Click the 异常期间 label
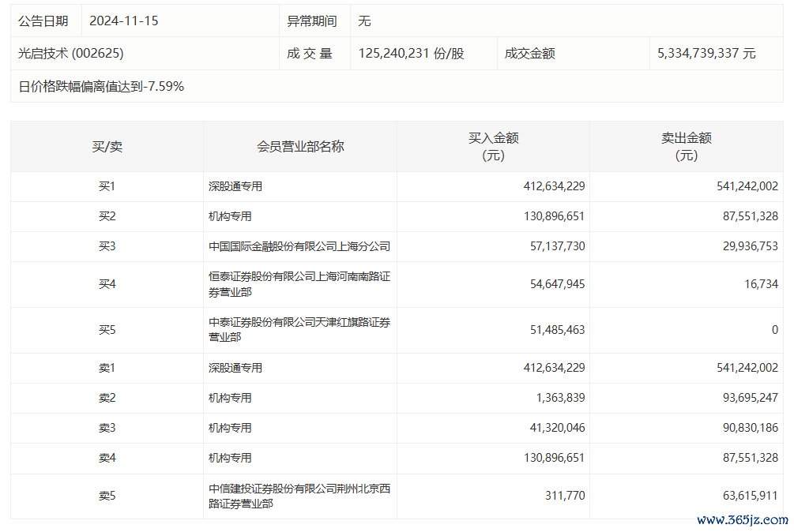 pos(312,21)
